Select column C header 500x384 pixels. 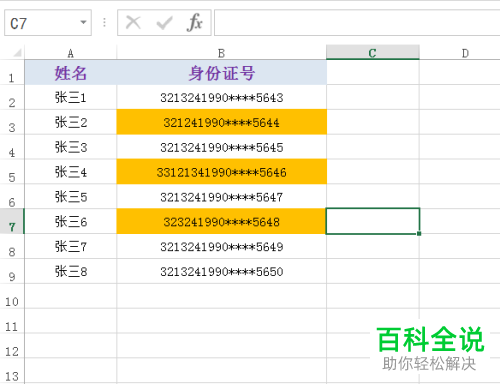(x=373, y=53)
